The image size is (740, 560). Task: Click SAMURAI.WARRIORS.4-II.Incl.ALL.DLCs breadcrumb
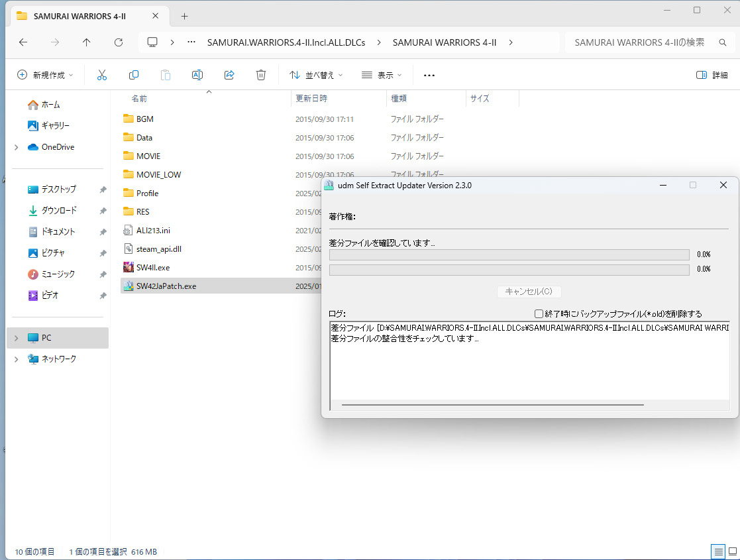(x=286, y=42)
